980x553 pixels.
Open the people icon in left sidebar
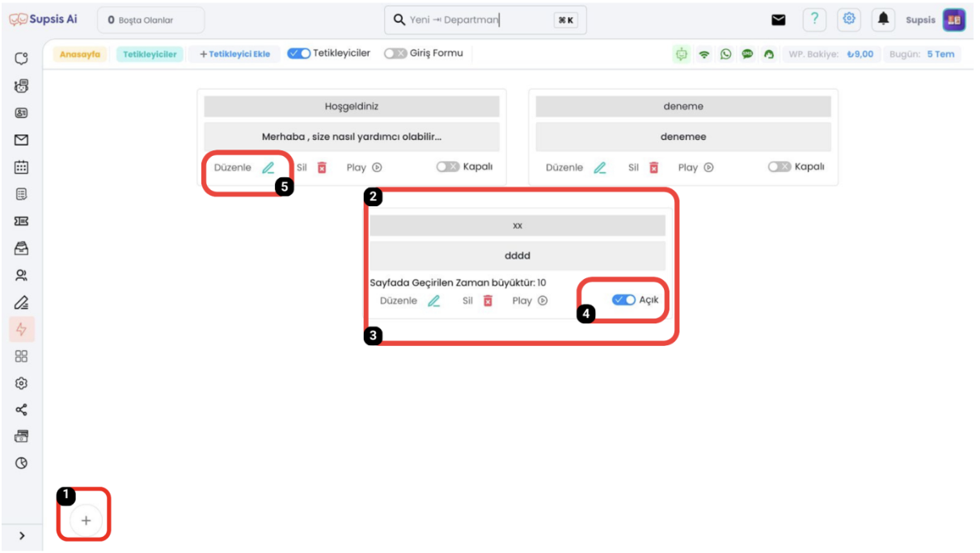[22, 275]
